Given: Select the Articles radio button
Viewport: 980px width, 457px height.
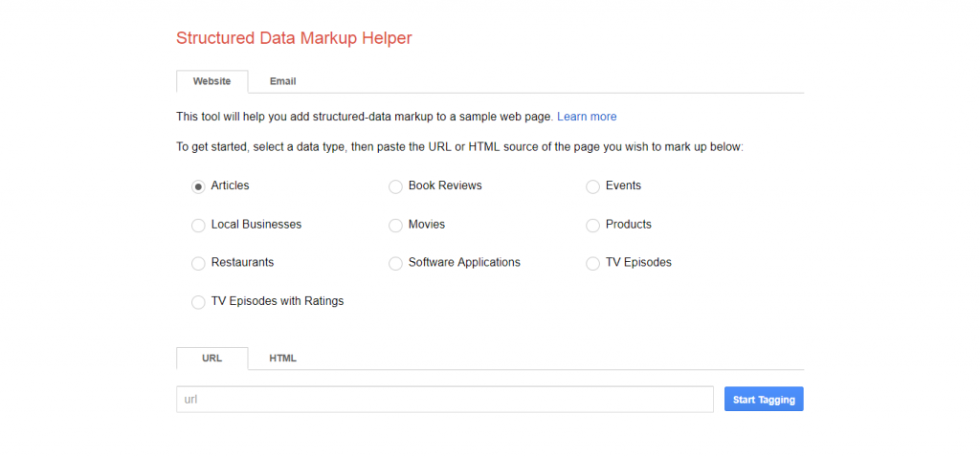Looking at the screenshot, I should (x=198, y=186).
